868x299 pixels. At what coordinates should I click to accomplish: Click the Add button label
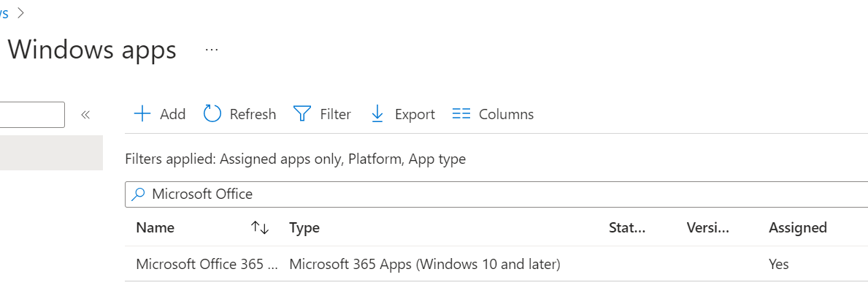[173, 114]
